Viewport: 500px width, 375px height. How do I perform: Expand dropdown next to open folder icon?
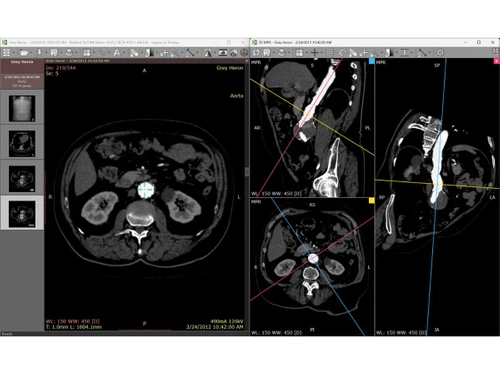click(x=31, y=52)
